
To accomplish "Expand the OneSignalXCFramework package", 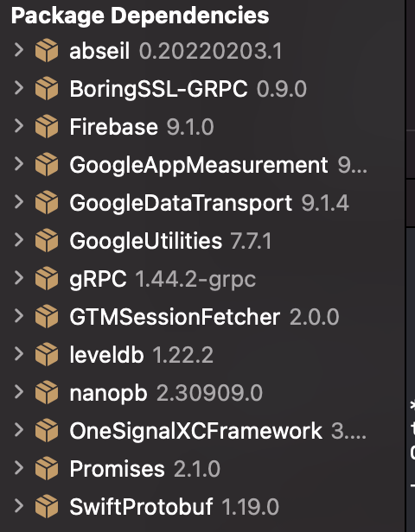I will [19, 430].
